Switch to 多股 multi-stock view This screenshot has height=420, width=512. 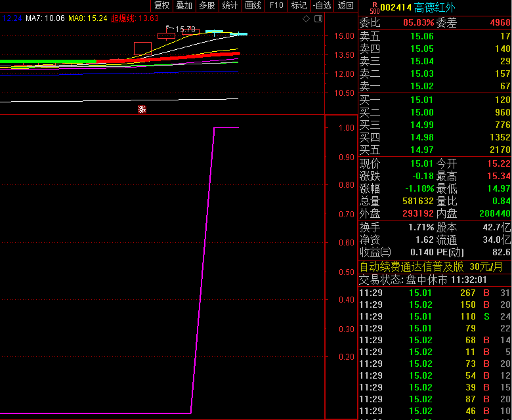point(207,5)
